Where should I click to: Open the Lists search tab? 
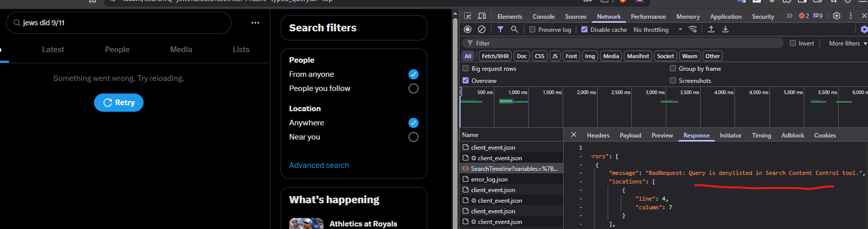241,50
